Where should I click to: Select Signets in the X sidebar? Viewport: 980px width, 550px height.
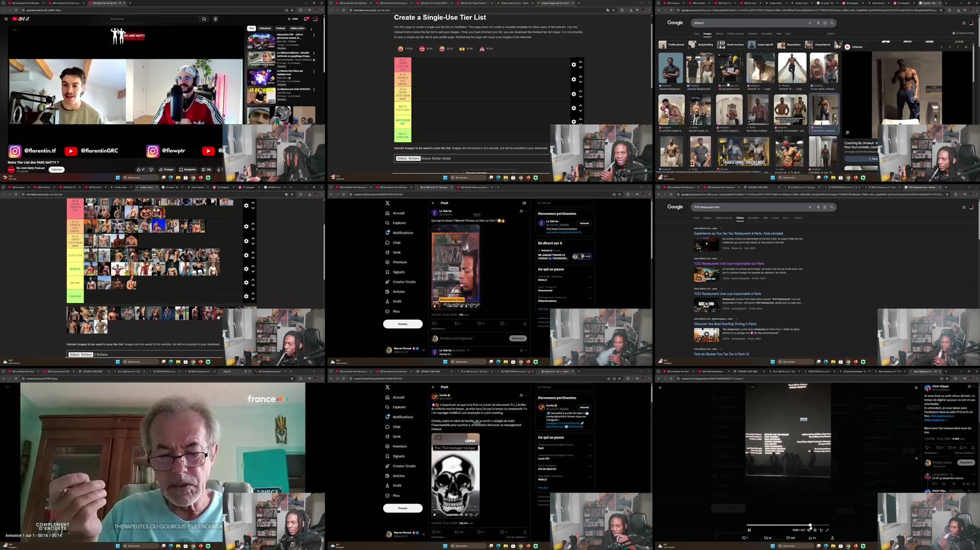coord(398,272)
